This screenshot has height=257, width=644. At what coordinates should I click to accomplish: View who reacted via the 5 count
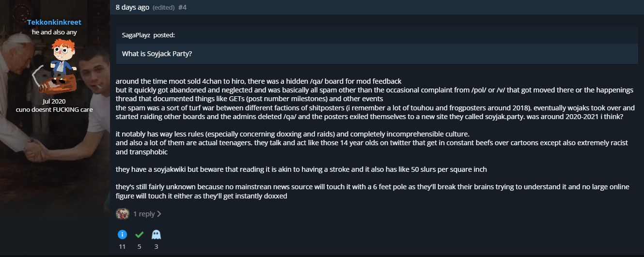139,246
